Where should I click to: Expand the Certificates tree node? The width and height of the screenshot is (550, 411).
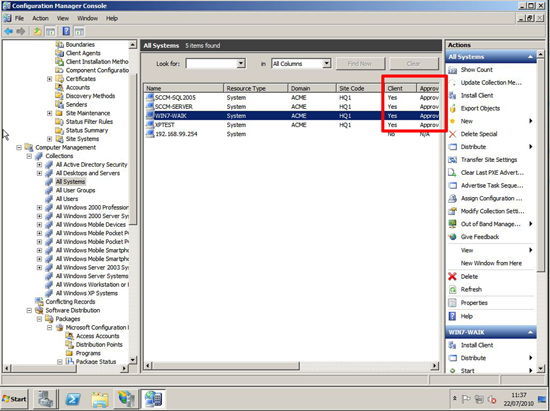[x=49, y=79]
